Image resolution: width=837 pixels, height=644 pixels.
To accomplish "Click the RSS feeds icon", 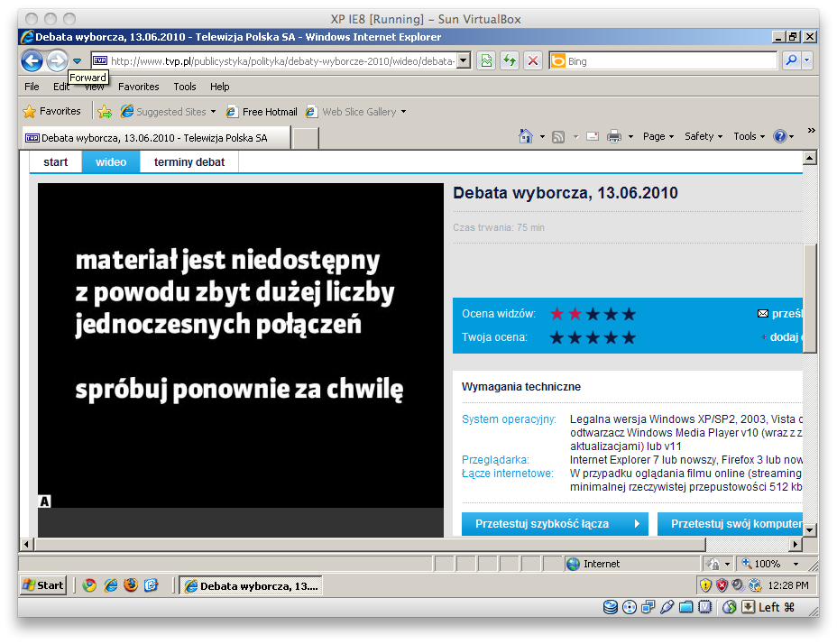I will point(558,137).
